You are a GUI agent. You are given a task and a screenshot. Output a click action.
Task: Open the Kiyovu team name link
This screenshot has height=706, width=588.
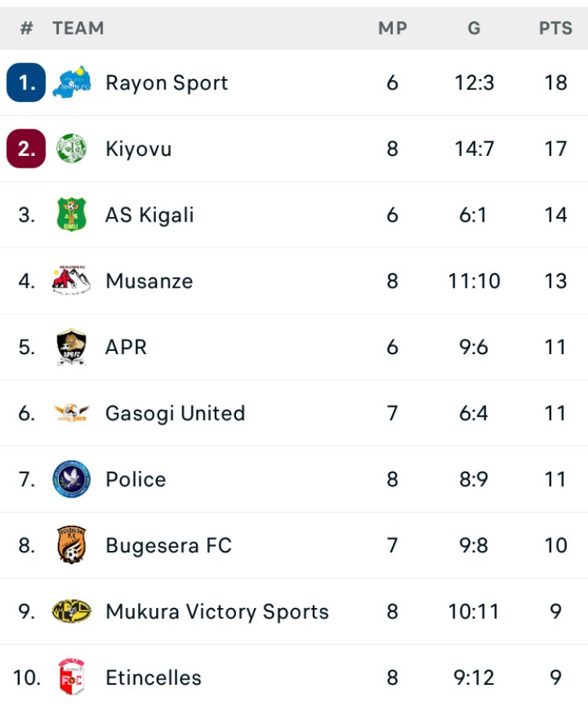click(139, 149)
